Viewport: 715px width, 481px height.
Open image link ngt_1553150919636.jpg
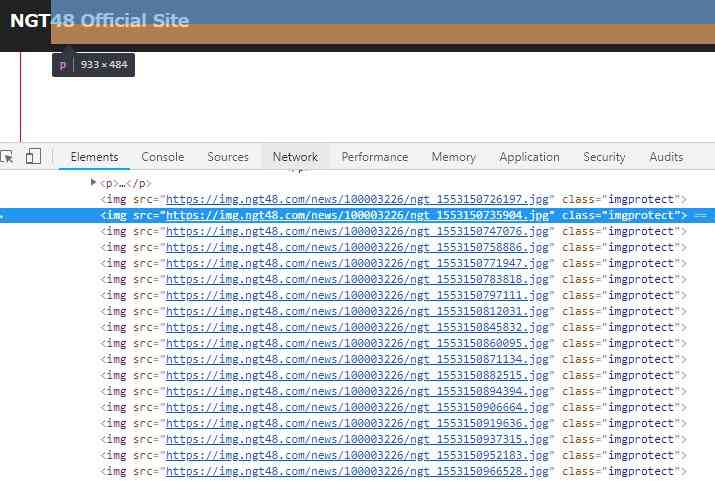point(357,423)
